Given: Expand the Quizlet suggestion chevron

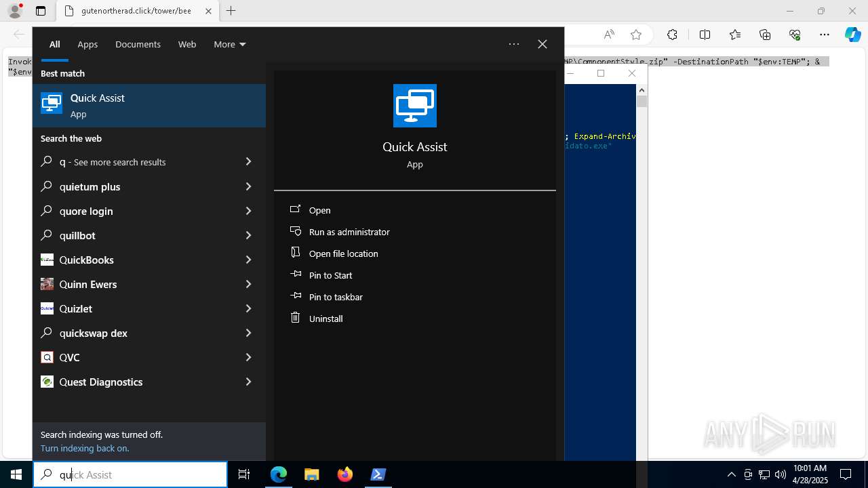Looking at the screenshot, I should (x=248, y=308).
